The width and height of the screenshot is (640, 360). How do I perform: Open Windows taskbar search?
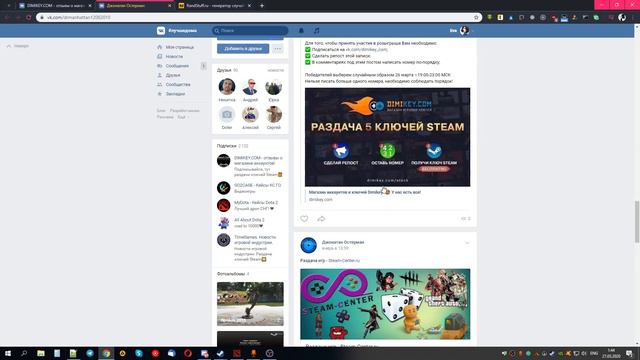[x=24, y=353]
